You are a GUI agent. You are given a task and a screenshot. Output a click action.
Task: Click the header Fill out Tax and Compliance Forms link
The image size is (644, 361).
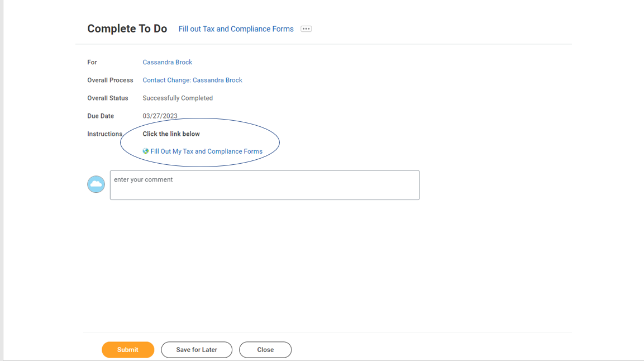pos(236,29)
